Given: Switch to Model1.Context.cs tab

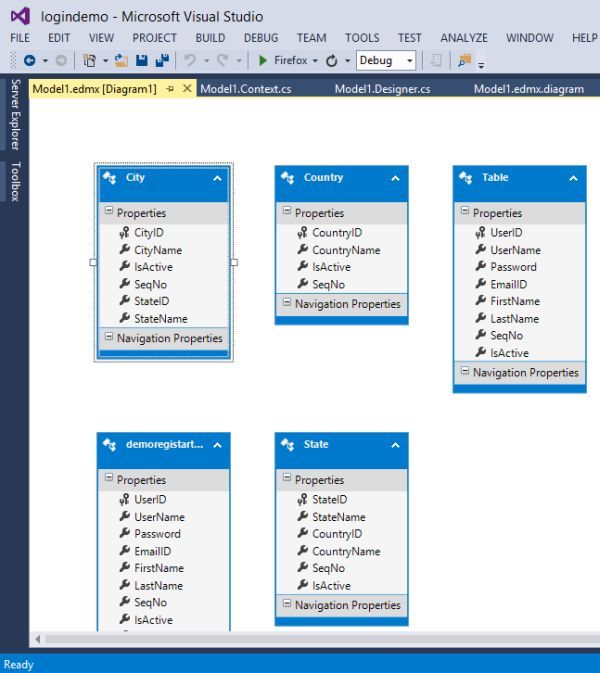Looking at the screenshot, I should (245, 89).
